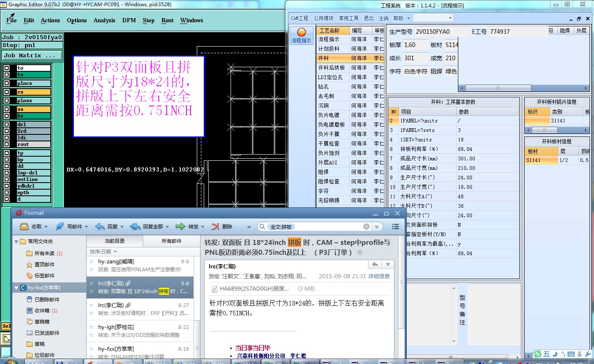594x364 pixels.
Task: Open the File menu in Graphic Editor
Action: [x=12, y=20]
